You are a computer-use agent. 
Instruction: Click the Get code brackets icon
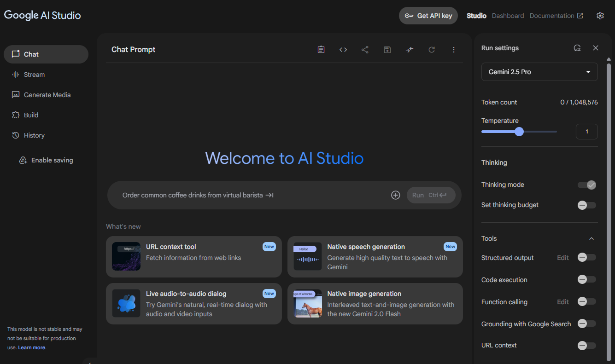click(343, 50)
